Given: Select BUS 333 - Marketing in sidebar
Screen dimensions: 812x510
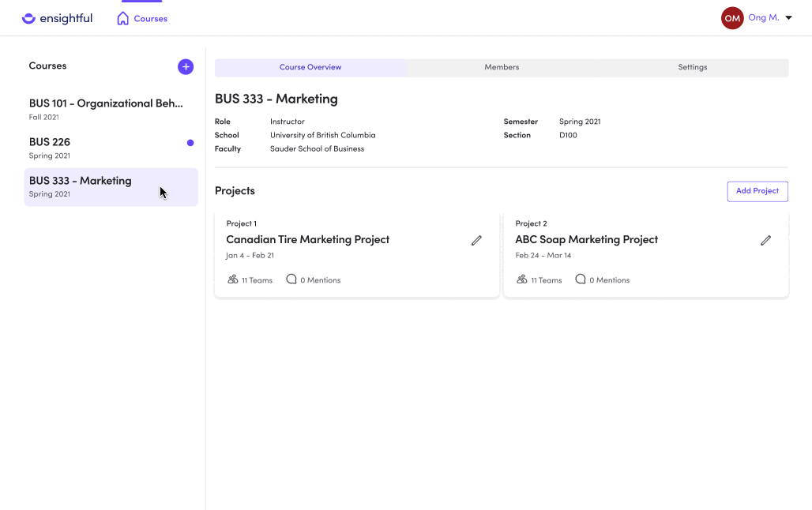Looking at the screenshot, I should point(111,187).
